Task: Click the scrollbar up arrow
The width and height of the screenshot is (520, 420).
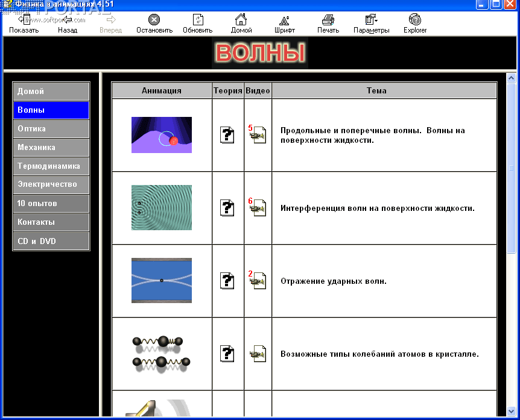Action: tap(511, 78)
